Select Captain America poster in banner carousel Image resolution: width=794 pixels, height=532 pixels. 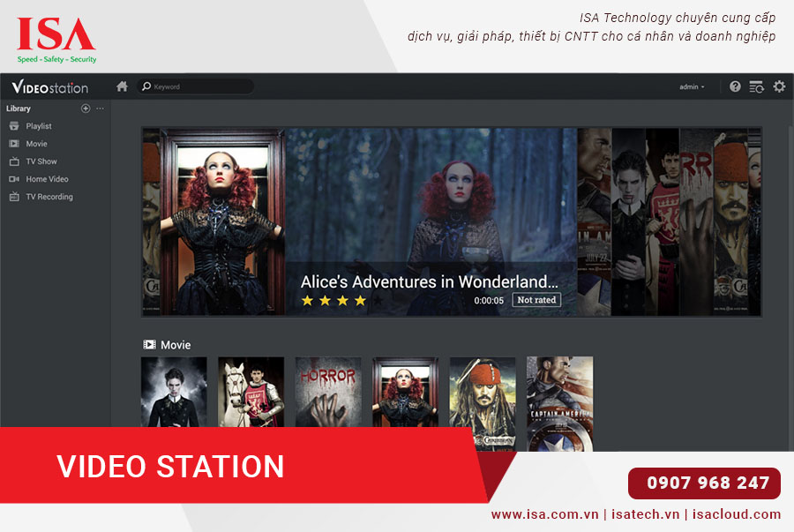594,221
